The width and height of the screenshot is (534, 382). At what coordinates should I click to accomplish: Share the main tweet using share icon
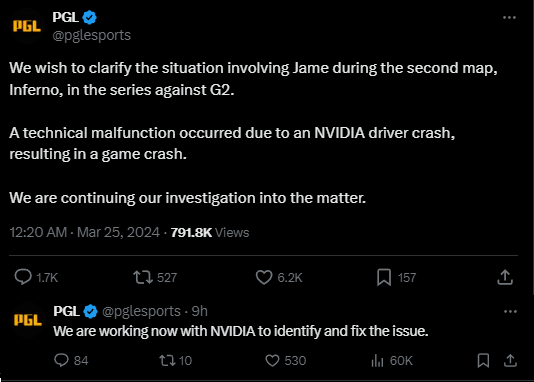point(505,277)
